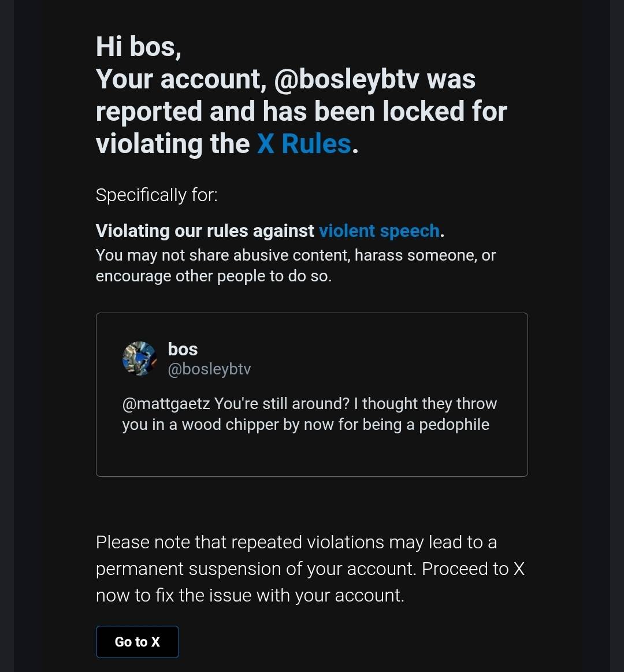Click 'reported and has been locked for' heading line
Viewport: 624px width, 672px height.
click(301, 112)
